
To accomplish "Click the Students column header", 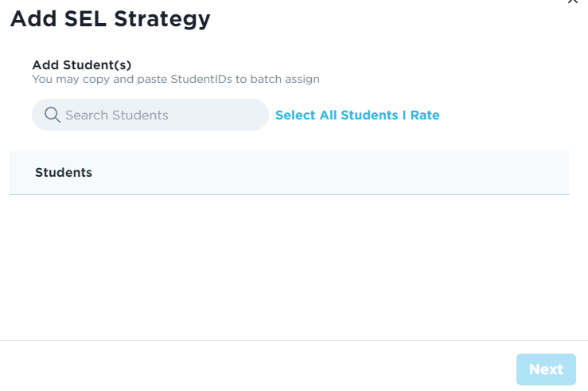I will point(64,172).
